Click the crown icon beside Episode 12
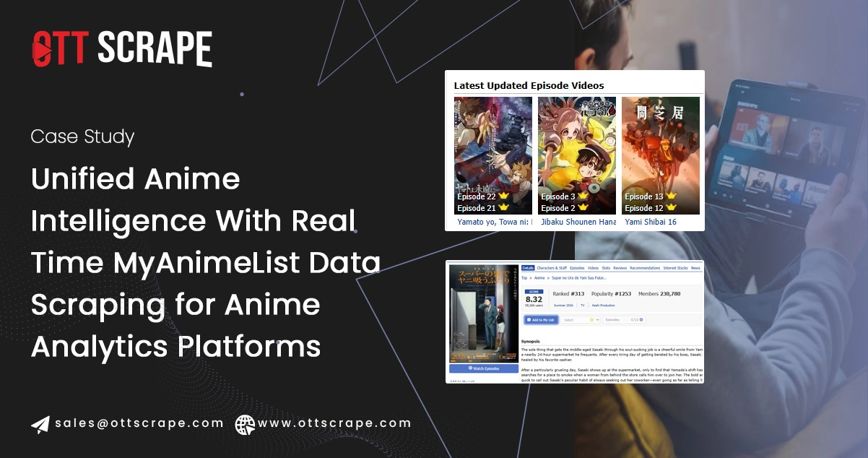The width and height of the screenshot is (868, 458). pyautogui.click(x=671, y=207)
